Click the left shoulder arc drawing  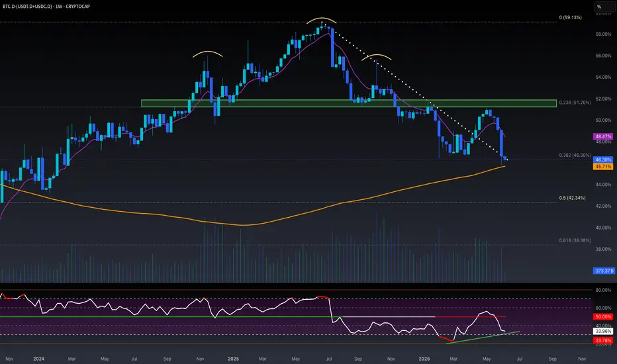pyautogui.click(x=208, y=54)
